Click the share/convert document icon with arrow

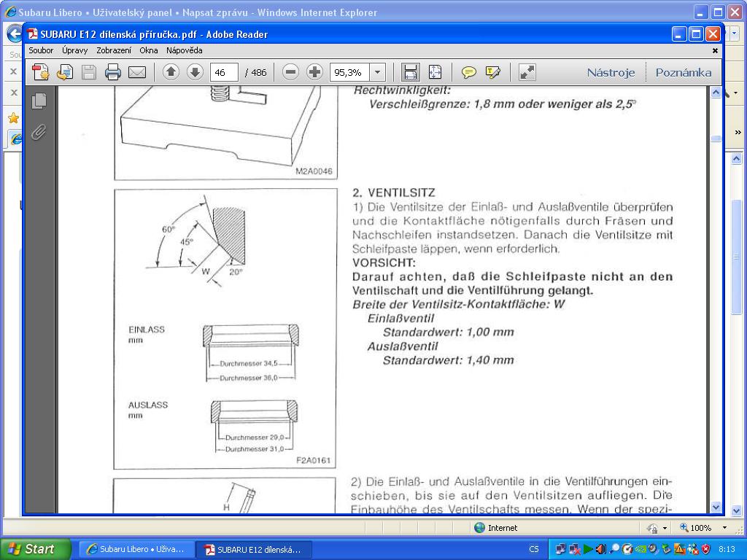[x=65, y=72]
